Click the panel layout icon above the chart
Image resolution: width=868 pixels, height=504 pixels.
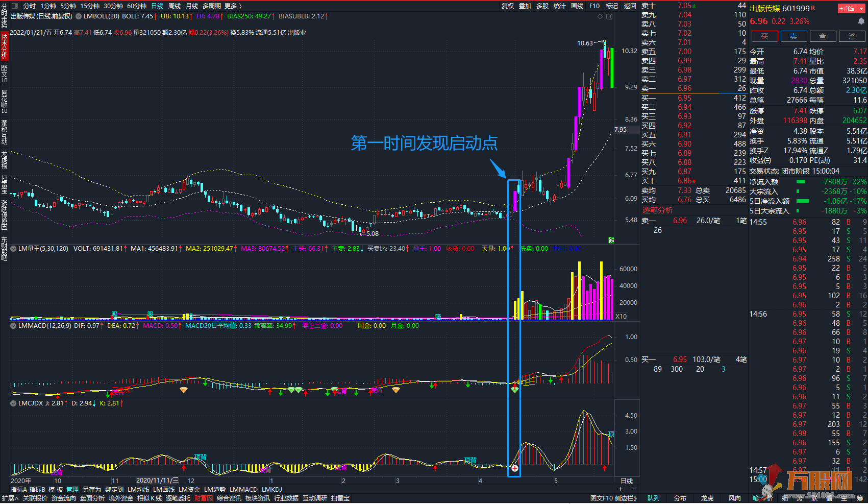click(609, 16)
